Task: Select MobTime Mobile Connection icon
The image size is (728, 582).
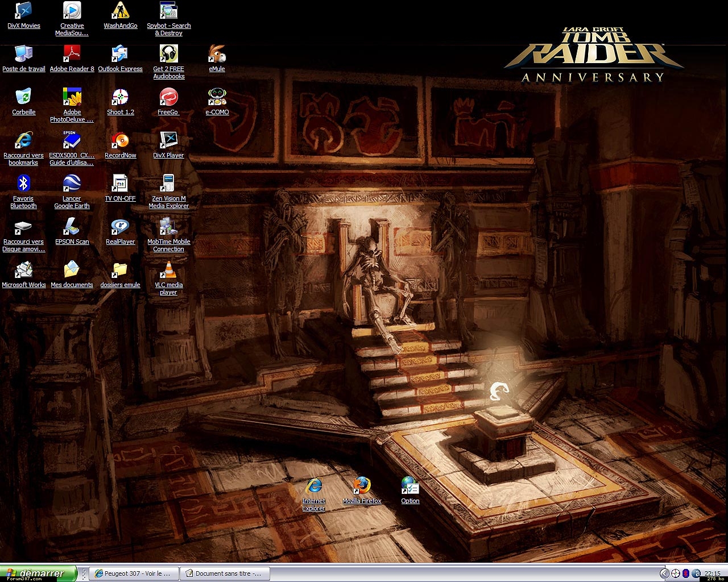Action: (169, 235)
